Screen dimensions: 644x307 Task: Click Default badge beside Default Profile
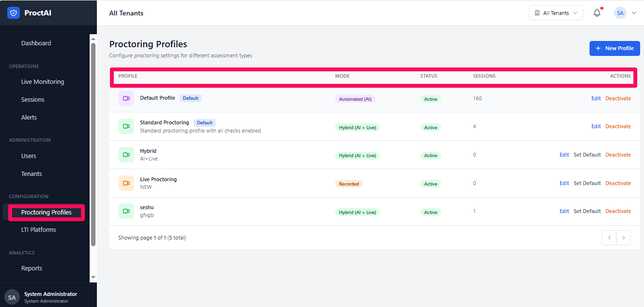[x=190, y=98]
